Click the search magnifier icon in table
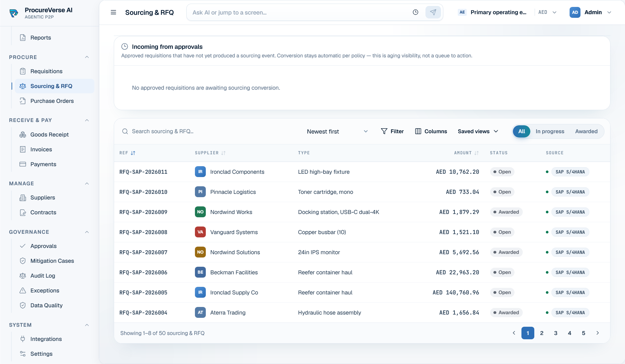This screenshot has width=625, height=364. 125,131
